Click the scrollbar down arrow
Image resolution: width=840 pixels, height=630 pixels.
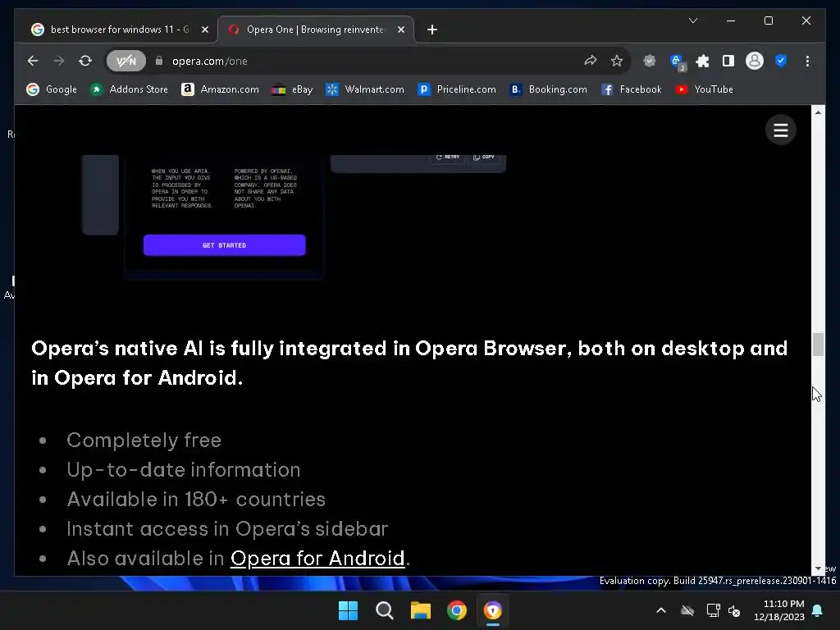(818, 568)
